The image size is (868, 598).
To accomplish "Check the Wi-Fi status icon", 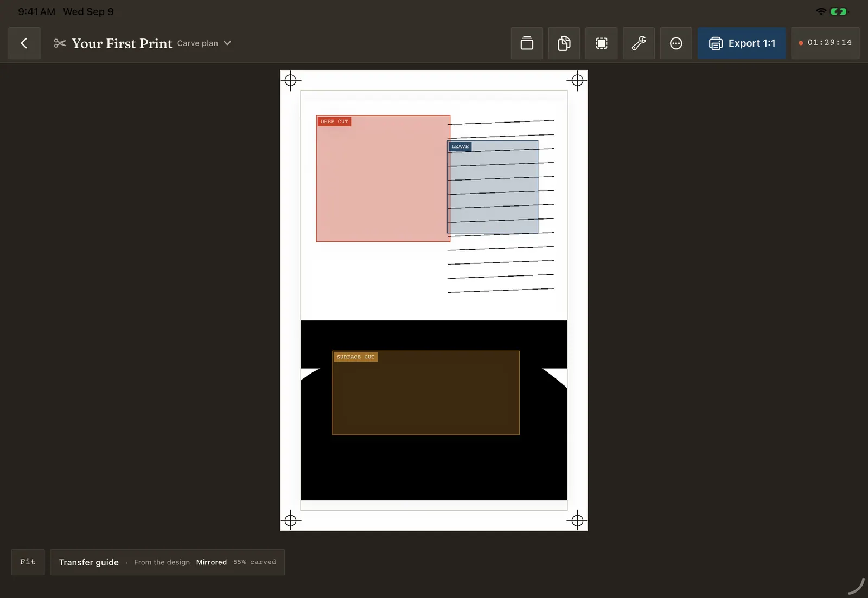I will pyautogui.click(x=821, y=11).
